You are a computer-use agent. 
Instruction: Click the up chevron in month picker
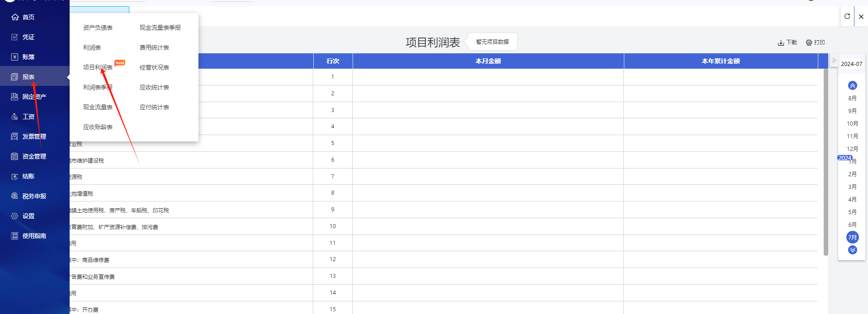(x=853, y=85)
